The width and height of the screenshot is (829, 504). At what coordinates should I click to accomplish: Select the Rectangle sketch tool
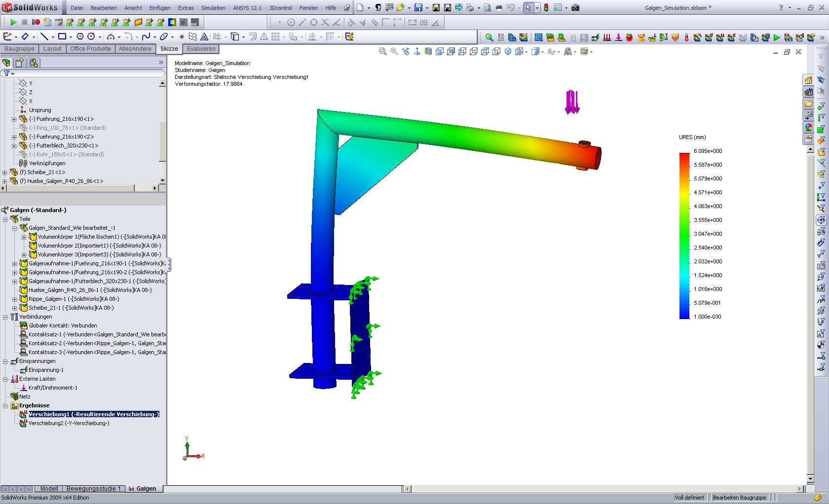62,36
